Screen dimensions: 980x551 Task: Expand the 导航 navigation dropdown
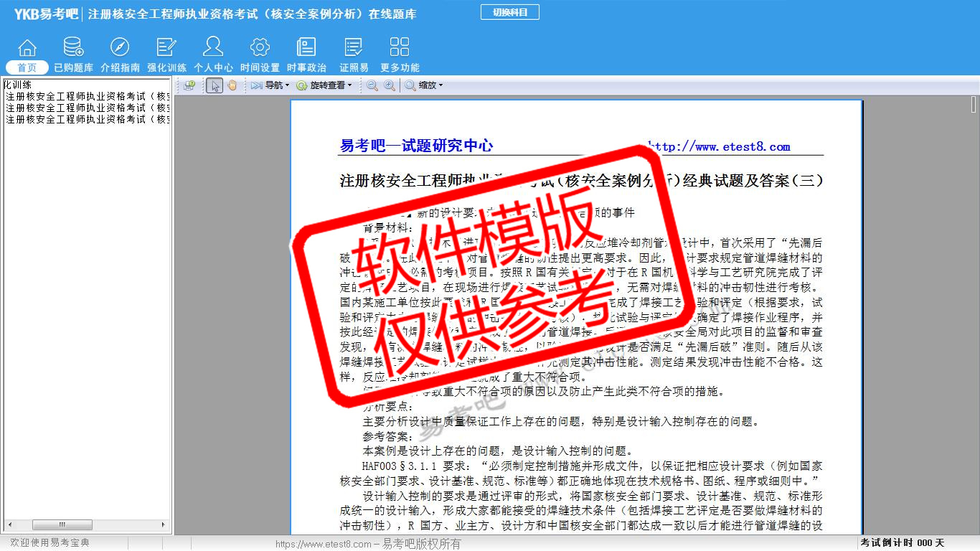click(x=270, y=85)
